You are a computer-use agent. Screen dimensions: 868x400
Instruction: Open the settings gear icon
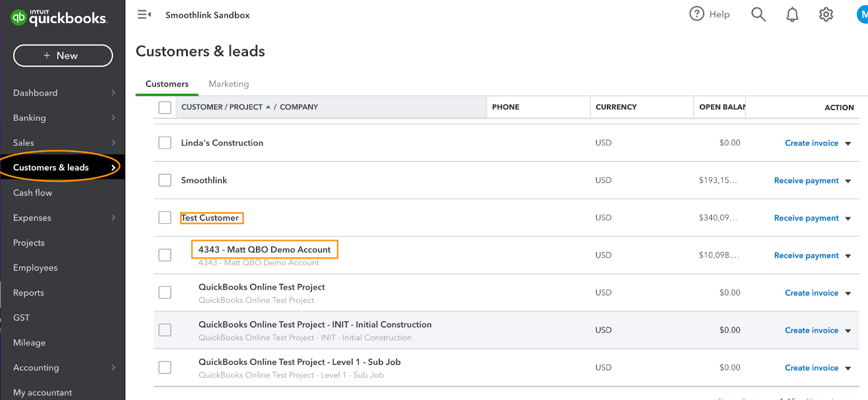coord(826,14)
